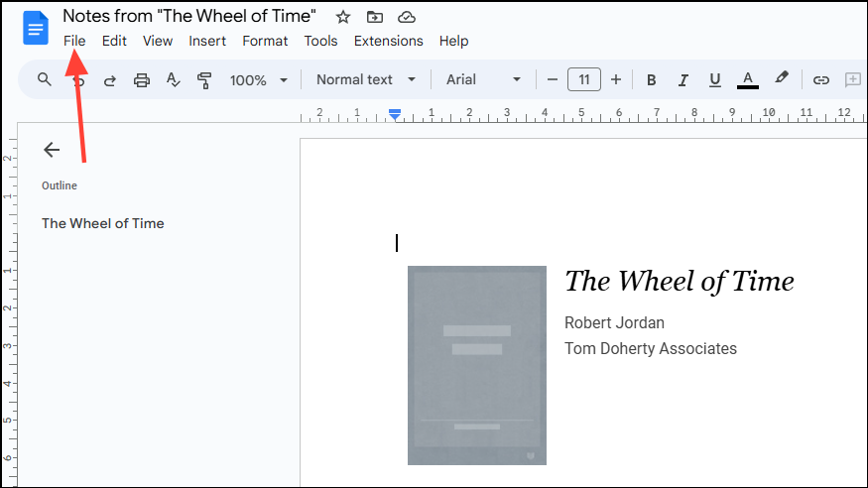Toggle underline formatting
The image size is (868, 488).
[714, 80]
